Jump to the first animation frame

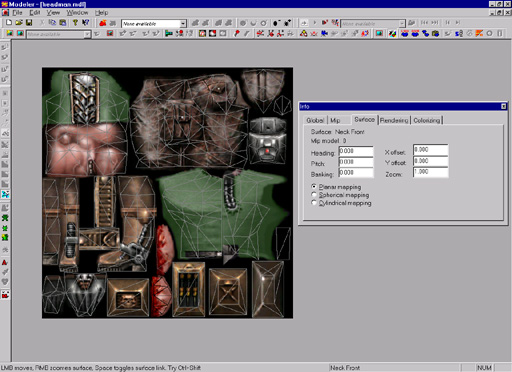tap(424, 23)
